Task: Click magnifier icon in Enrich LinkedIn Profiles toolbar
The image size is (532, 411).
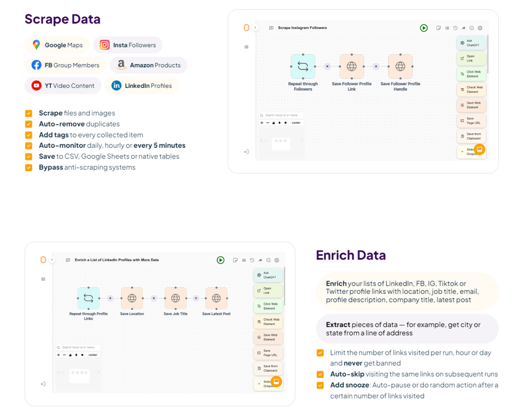Action: click(268, 260)
